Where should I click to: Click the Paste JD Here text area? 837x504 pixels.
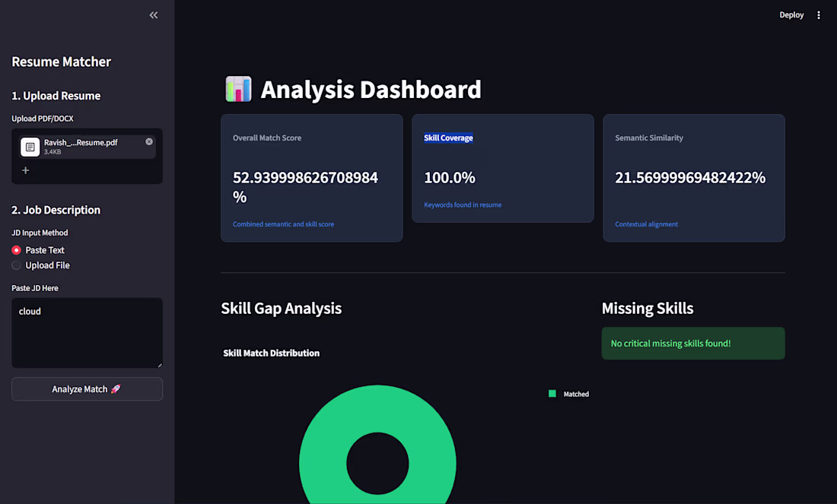coord(87,333)
